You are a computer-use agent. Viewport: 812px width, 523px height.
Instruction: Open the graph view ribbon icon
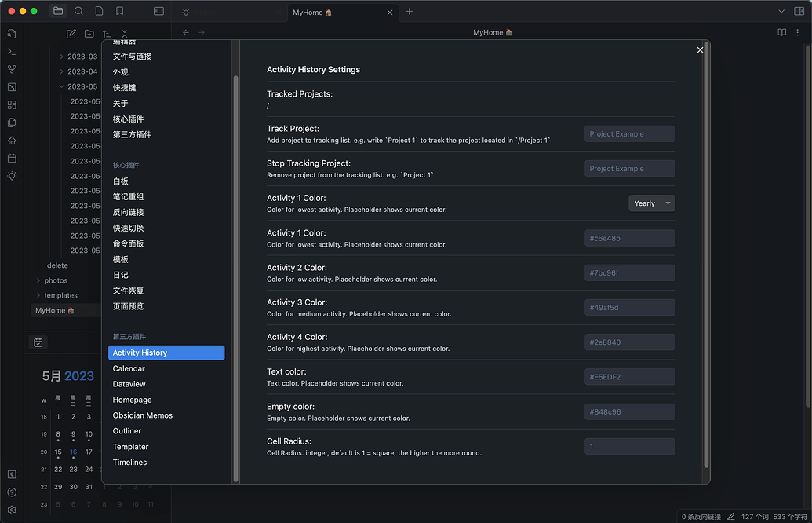[x=12, y=69]
